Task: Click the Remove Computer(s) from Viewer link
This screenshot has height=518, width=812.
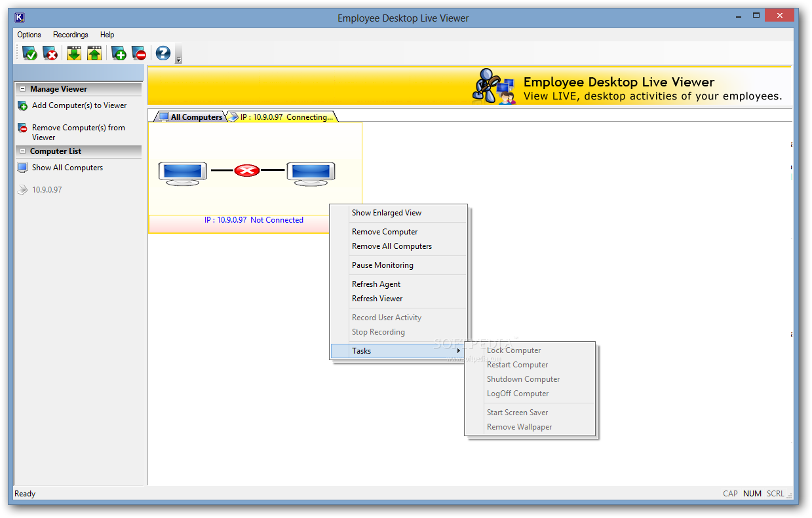Action: 79,132
